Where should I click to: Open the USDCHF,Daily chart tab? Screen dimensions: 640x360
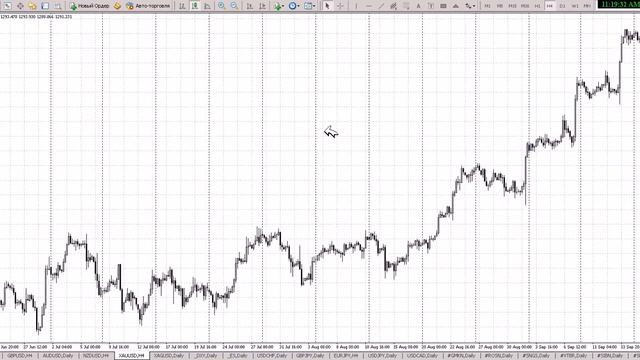pyautogui.click(x=272, y=356)
